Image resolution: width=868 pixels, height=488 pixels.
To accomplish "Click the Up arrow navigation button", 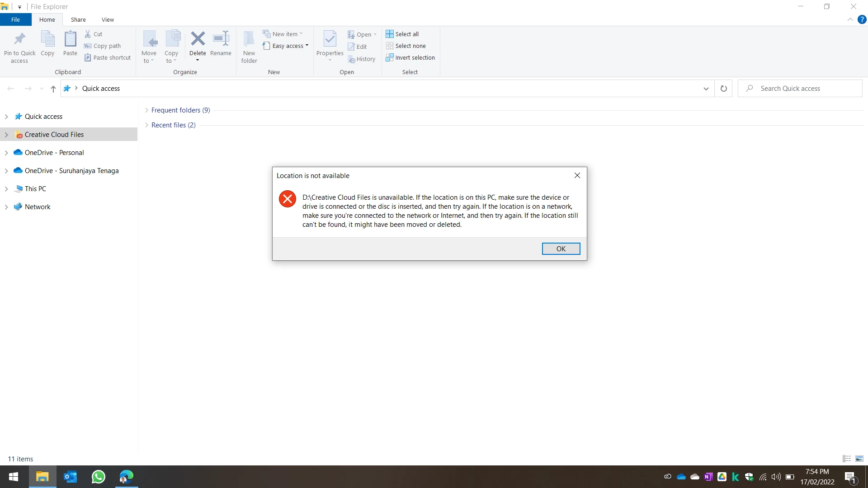I will 53,89.
